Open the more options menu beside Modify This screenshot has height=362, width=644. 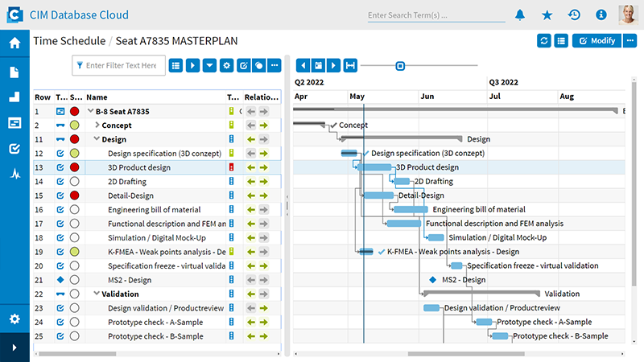click(630, 41)
